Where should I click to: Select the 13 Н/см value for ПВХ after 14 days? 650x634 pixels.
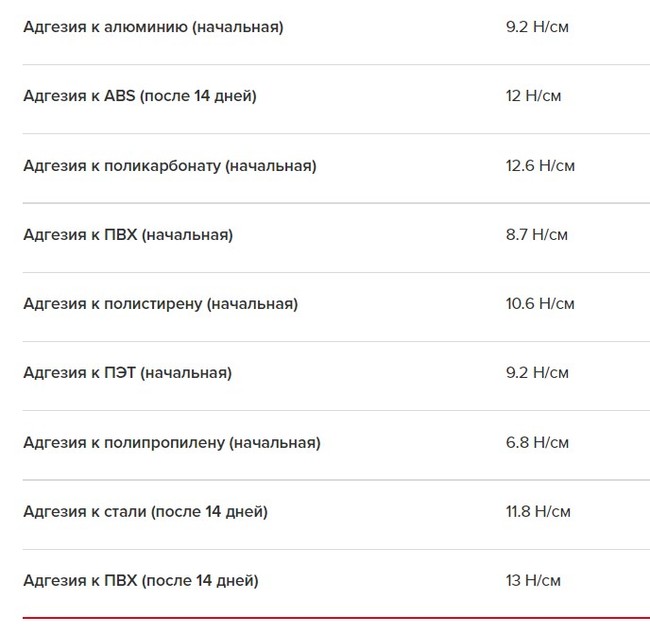tap(533, 580)
